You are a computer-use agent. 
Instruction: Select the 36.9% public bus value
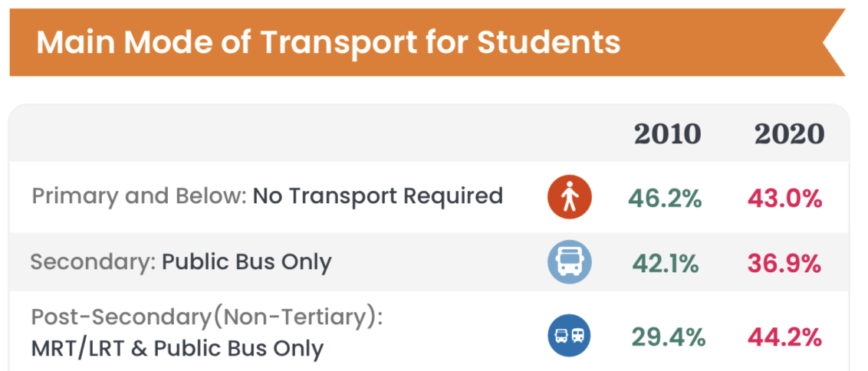click(x=784, y=264)
